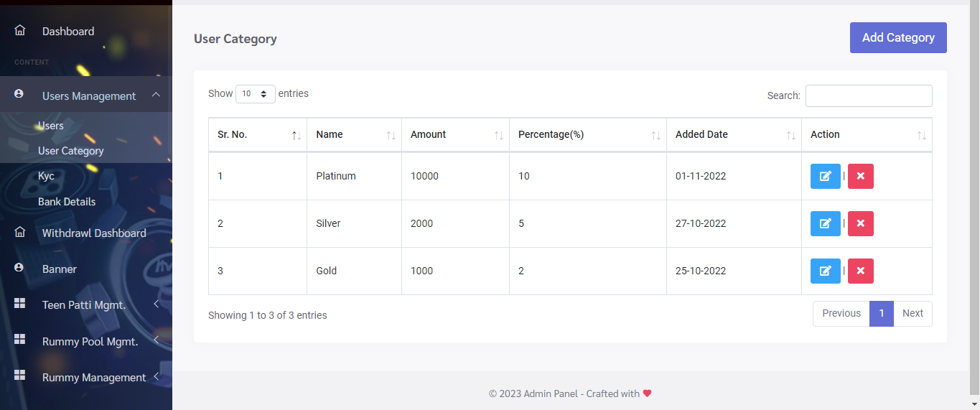
Task: Click into the Search input field
Action: point(868,95)
